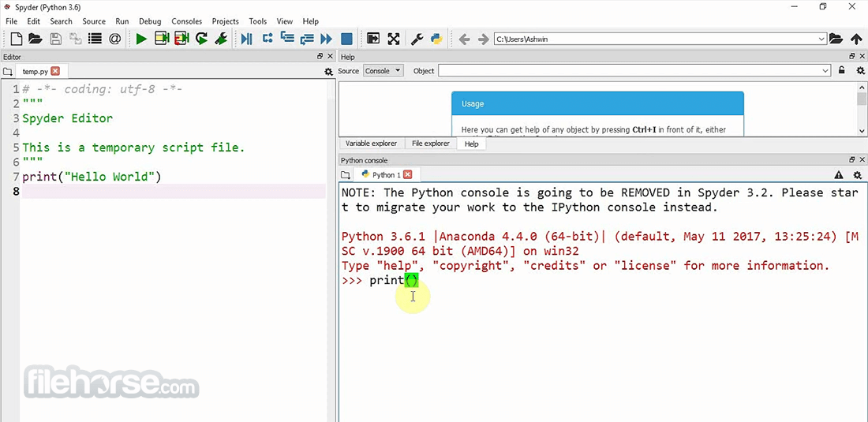This screenshot has width=868, height=422.
Task: Click the debugger step into icon
Action: [x=286, y=38]
